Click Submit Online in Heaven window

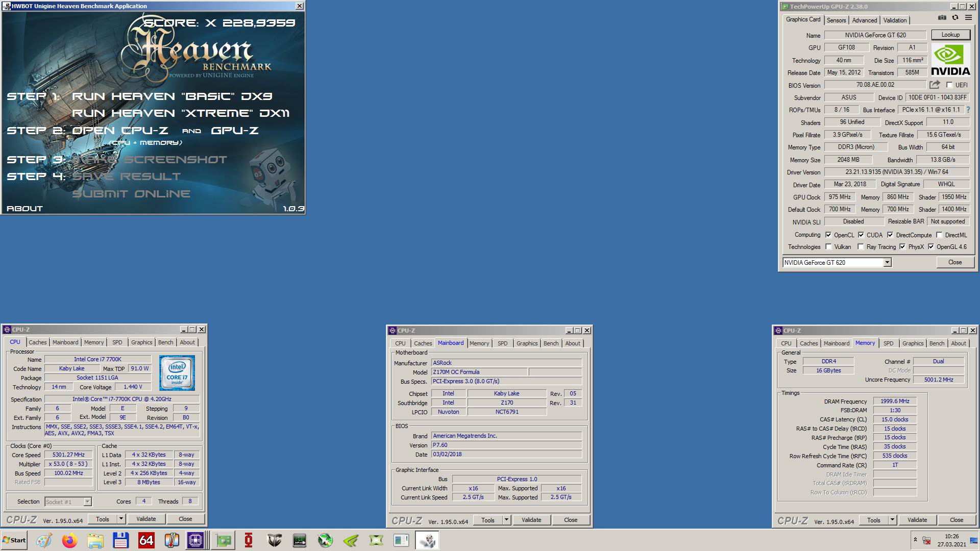131,194
